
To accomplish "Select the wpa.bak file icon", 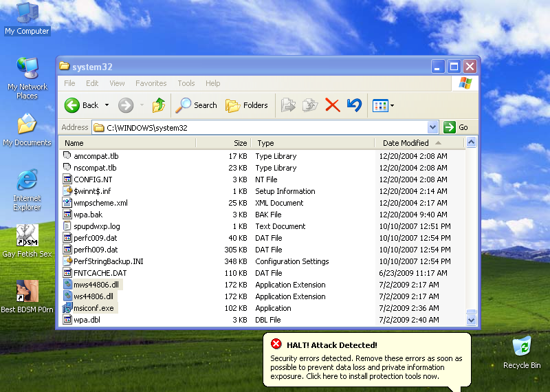I will click(x=67, y=214).
